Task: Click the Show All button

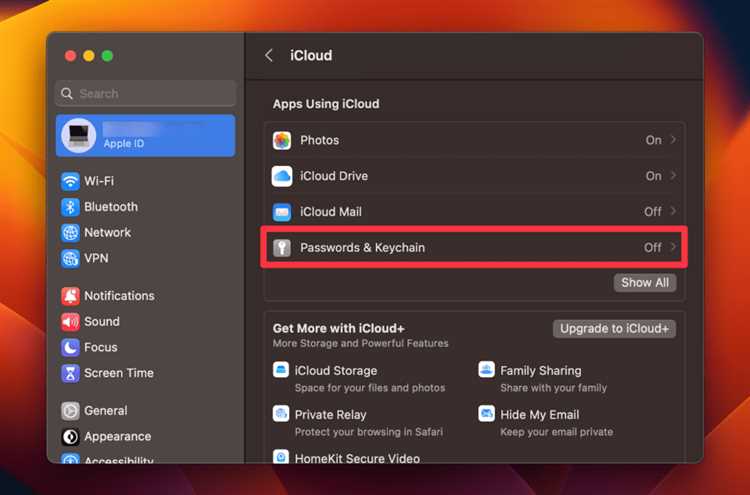Action: pyautogui.click(x=645, y=283)
